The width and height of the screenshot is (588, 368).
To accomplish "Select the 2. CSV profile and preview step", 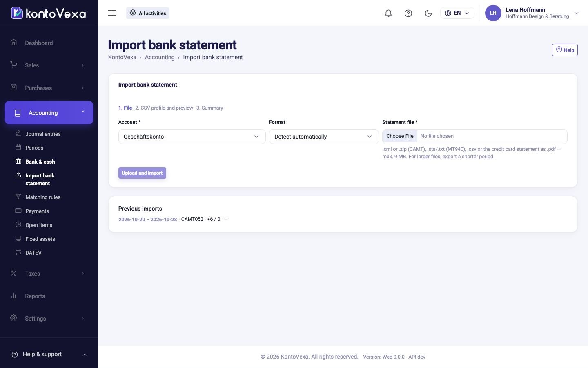I will (x=164, y=108).
